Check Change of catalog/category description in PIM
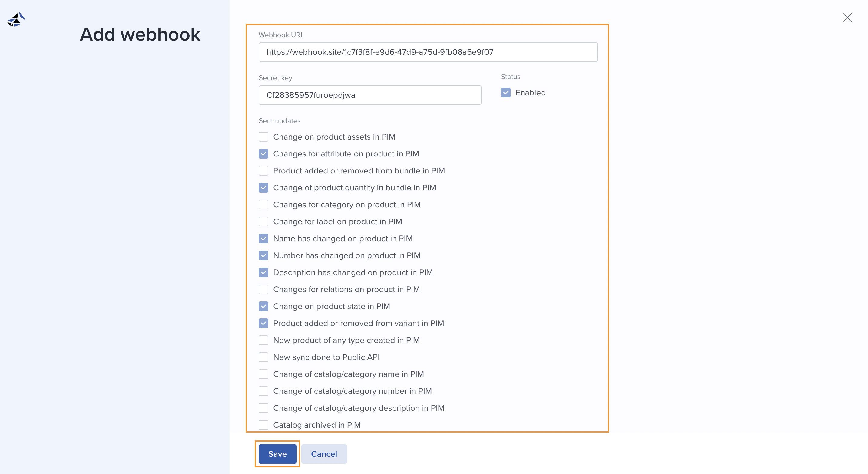Viewport: 868px width, 474px height. click(263, 408)
